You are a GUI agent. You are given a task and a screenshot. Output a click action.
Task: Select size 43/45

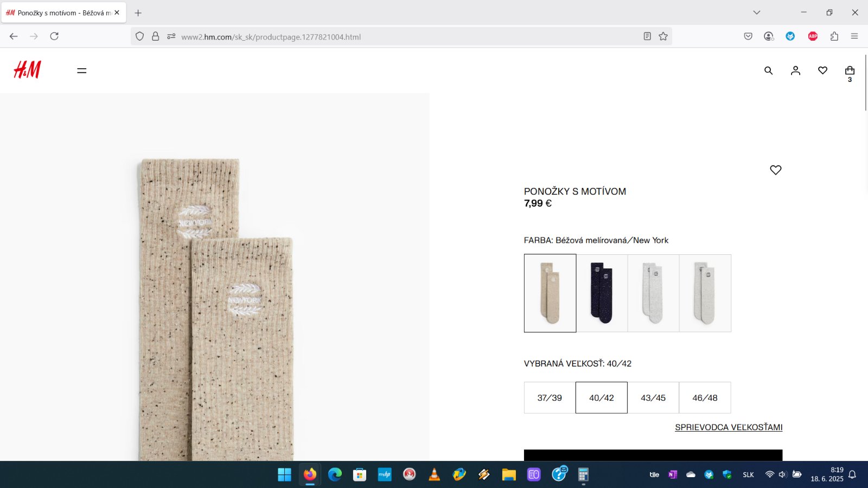[x=653, y=397]
